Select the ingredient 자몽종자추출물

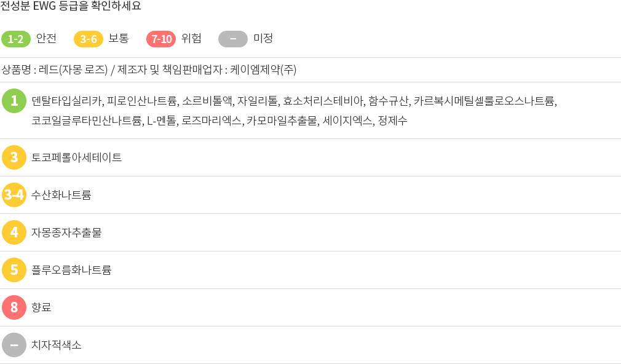pos(66,232)
